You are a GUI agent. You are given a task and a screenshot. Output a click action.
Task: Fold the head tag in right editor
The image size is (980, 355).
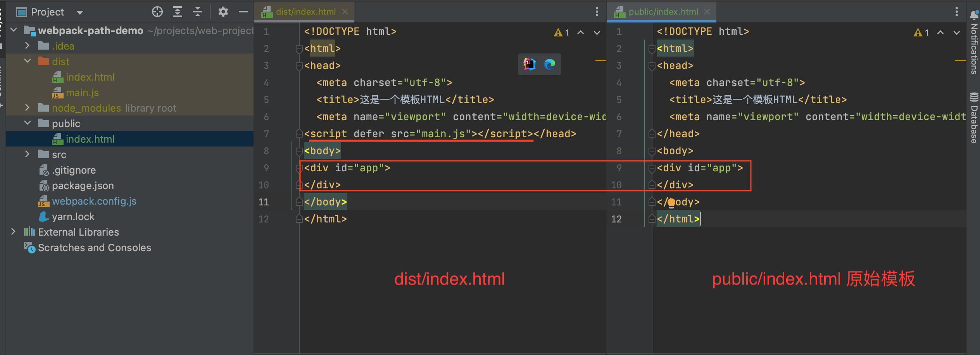pyautogui.click(x=652, y=66)
